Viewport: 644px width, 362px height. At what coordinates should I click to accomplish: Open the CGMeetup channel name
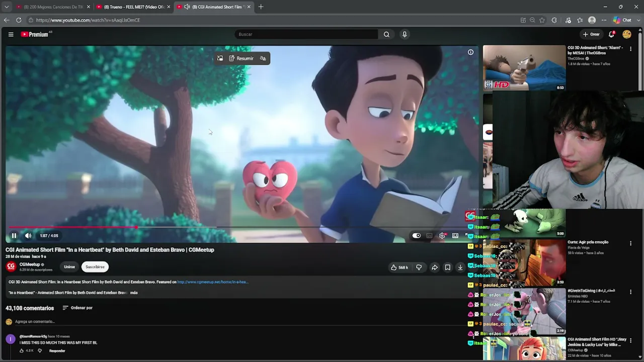click(30, 264)
